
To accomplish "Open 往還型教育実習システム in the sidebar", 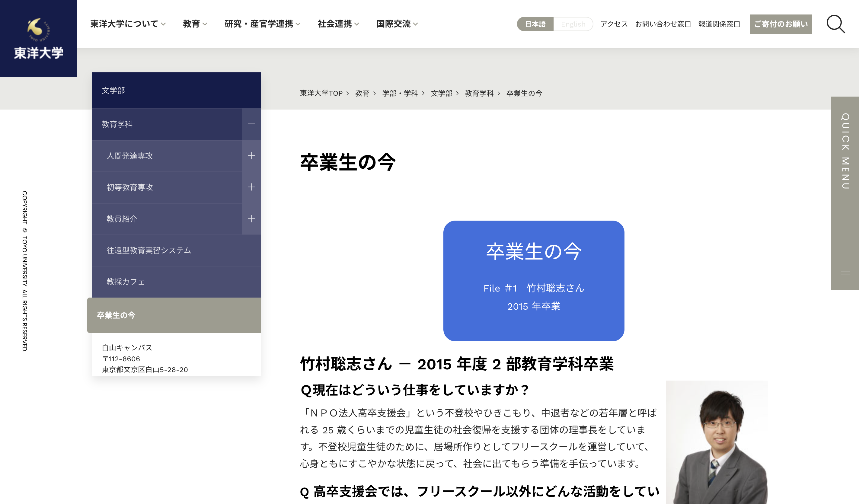I will pyautogui.click(x=148, y=250).
